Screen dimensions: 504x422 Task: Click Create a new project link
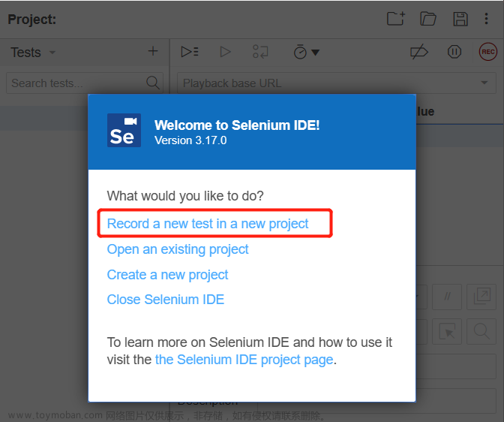(x=167, y=275)
